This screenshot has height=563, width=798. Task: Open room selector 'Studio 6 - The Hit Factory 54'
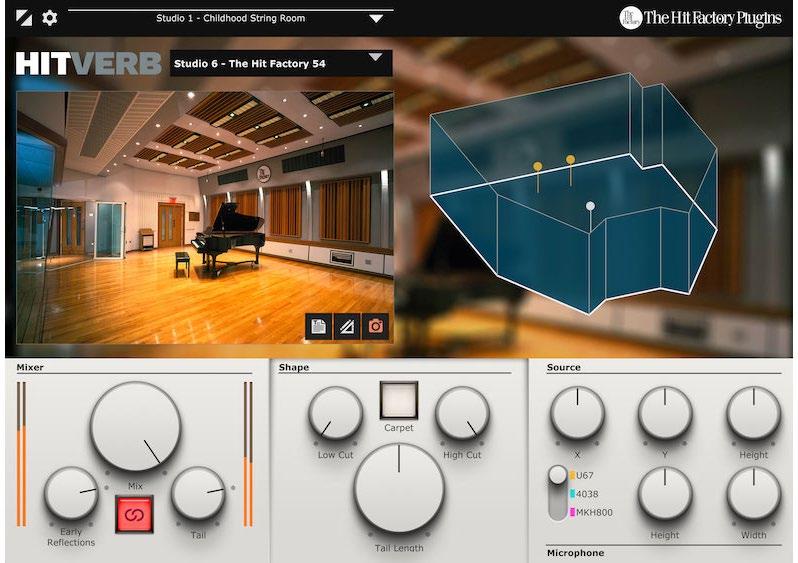point(281,63)
